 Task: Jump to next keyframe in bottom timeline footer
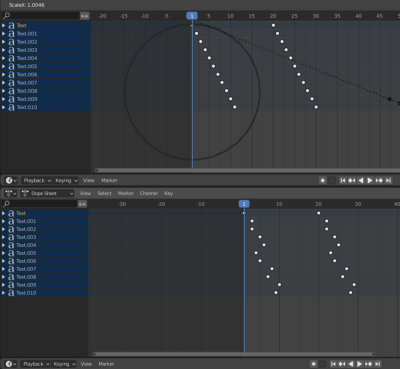pos(368,364)
